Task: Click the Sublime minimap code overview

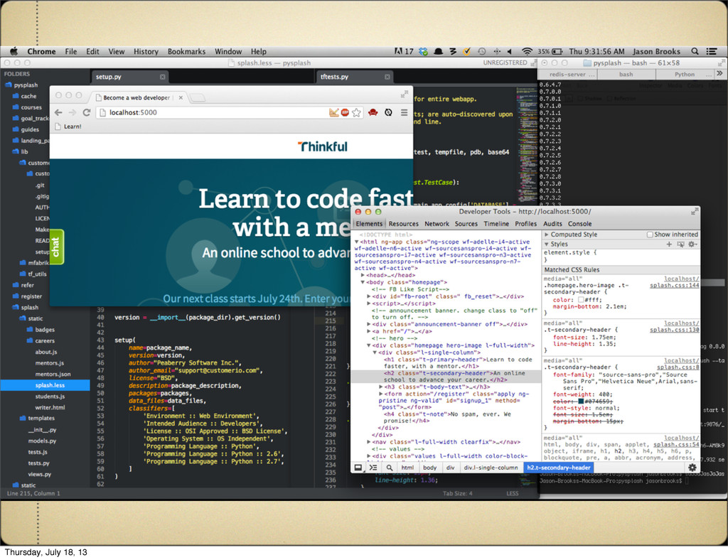Action: click(527, 145)
